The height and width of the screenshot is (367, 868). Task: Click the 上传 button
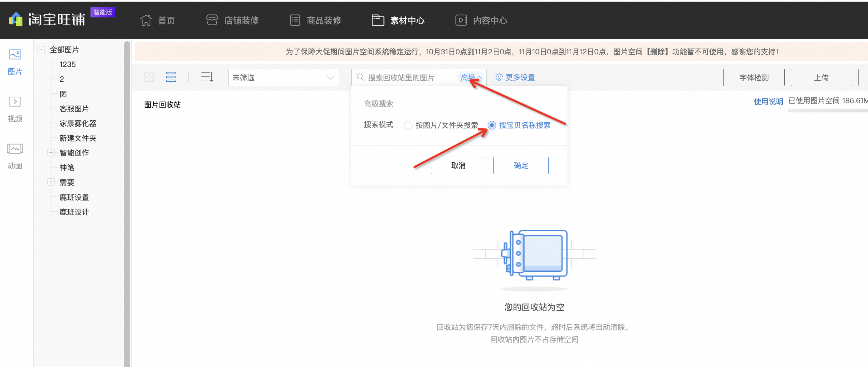click(821, 78)
